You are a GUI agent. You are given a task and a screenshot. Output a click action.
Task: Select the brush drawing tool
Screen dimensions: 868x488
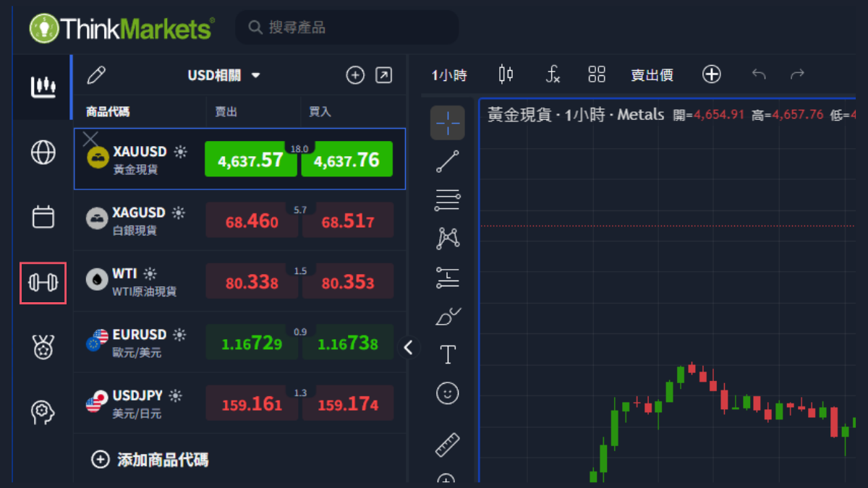448,316
